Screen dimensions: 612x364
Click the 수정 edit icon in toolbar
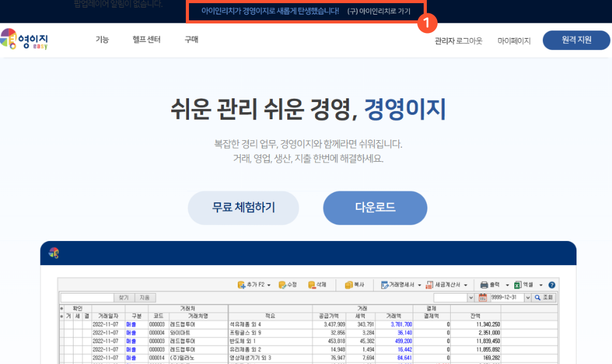282,285
